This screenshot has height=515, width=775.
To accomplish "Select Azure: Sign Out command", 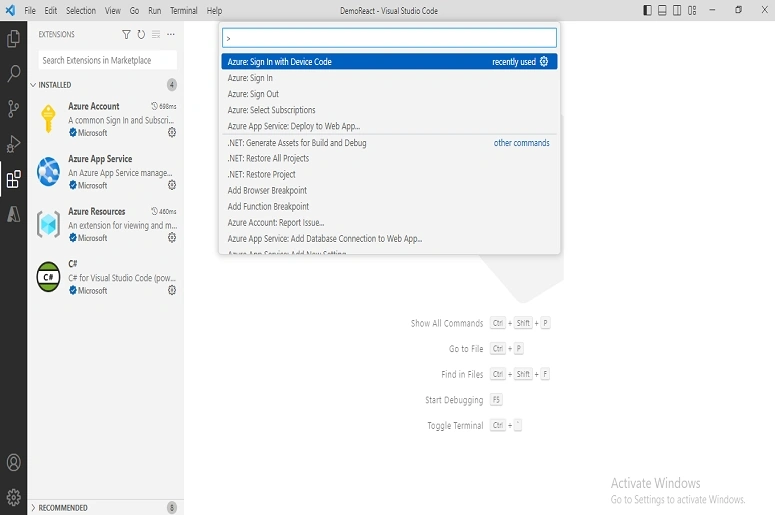I will (x=389, y=94).
